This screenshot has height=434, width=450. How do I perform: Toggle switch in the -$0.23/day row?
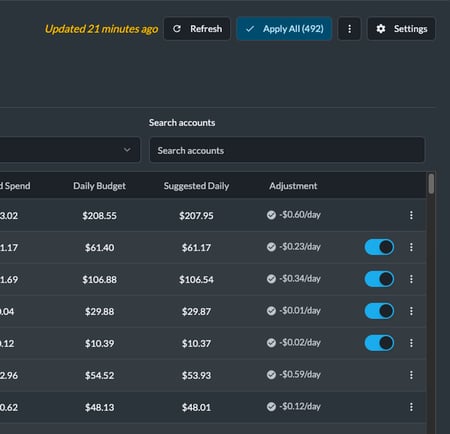[x=379, y=247]
